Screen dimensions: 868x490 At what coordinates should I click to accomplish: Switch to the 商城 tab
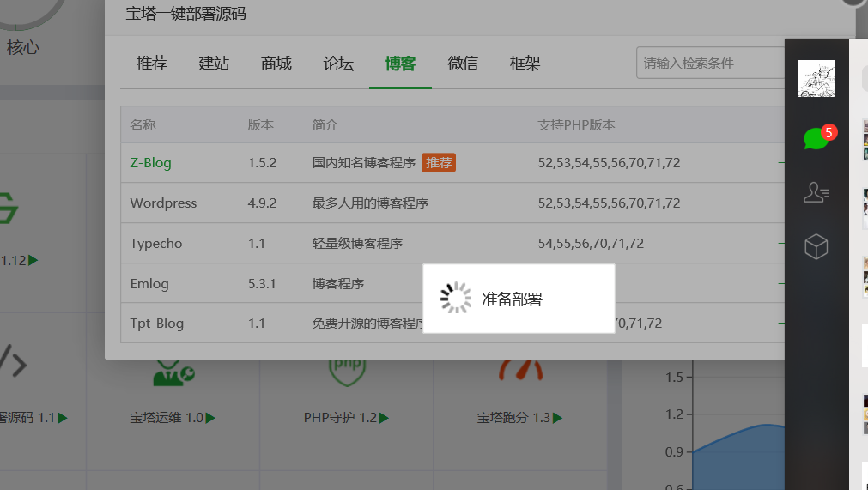pos(276,64)
